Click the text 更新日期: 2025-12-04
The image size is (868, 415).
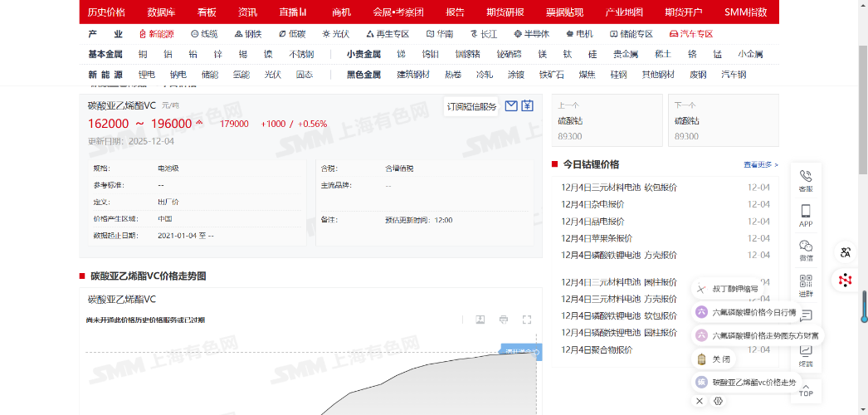131,141
